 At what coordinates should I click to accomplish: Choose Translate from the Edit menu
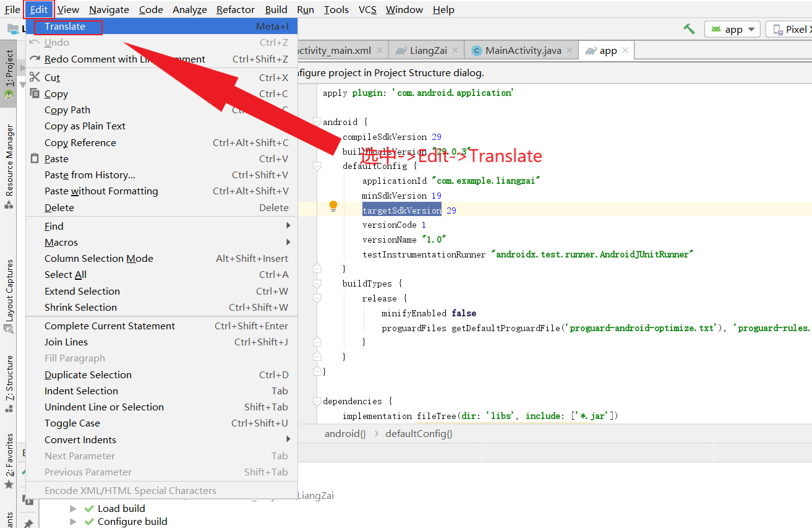tap(161, 26)
